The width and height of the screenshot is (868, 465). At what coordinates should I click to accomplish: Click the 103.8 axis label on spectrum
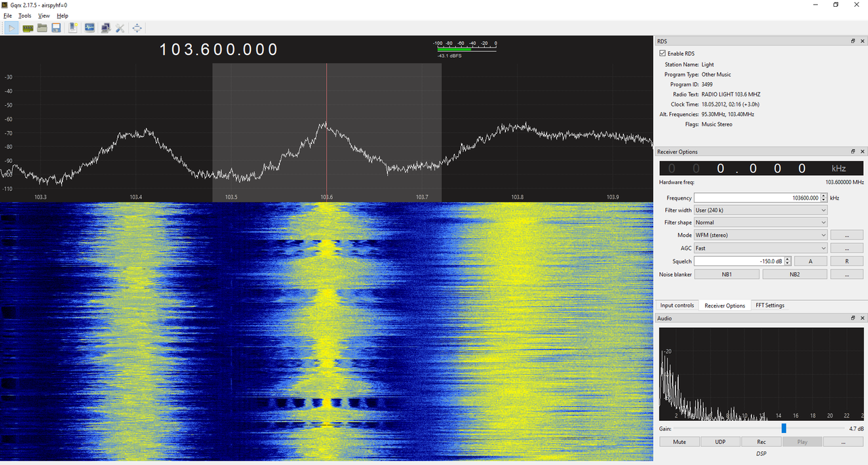[x=517, y=197]
